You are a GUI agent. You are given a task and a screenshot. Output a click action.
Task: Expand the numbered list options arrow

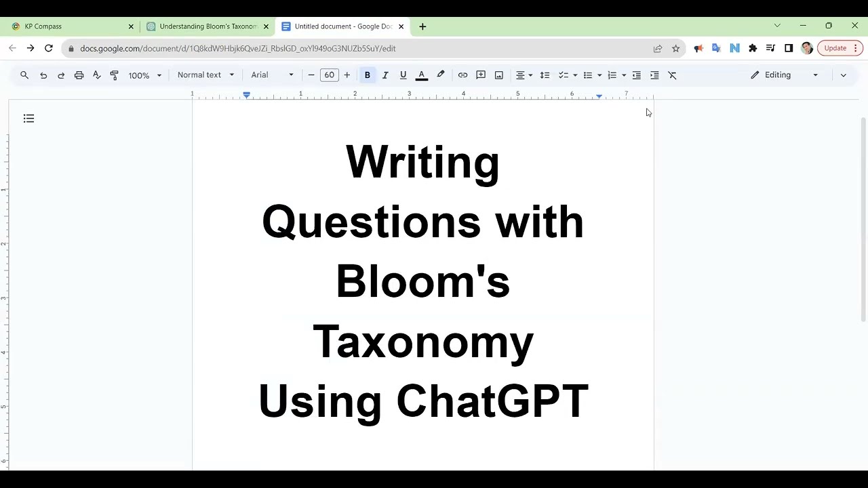624,75
